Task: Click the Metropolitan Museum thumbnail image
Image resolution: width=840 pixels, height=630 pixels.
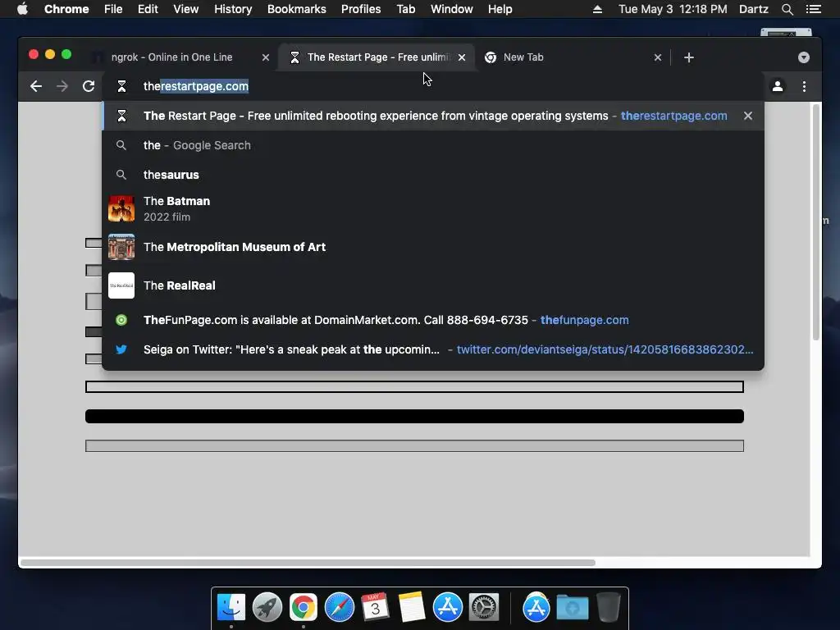Action: tap(121, 247)
